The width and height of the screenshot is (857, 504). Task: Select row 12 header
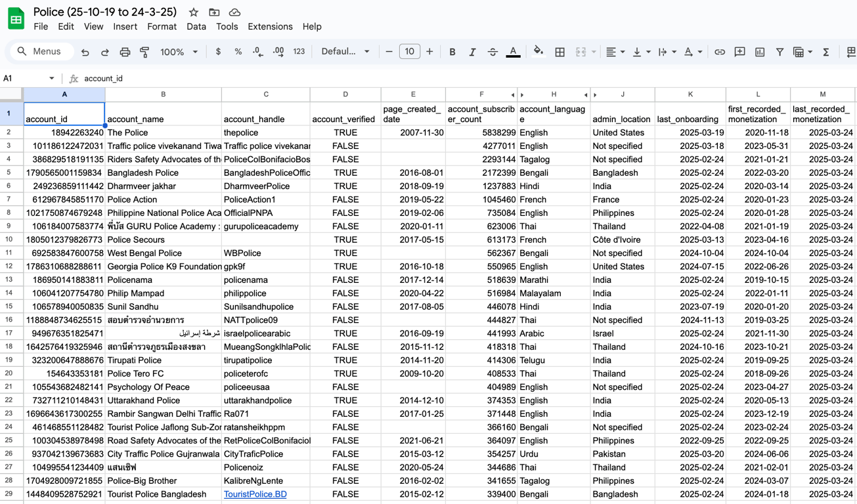[x=9, y=266]
